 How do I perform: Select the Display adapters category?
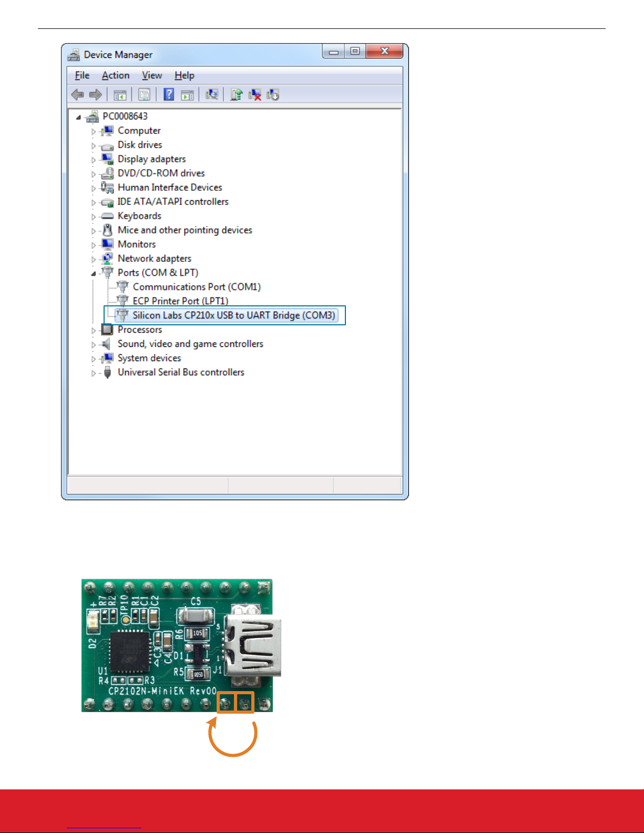tap(151, 159)
